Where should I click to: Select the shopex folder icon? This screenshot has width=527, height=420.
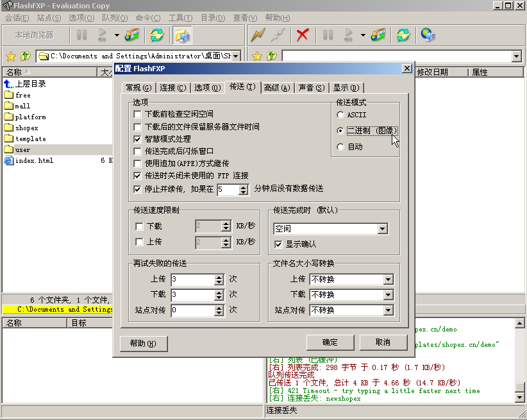tap(8, 128)
